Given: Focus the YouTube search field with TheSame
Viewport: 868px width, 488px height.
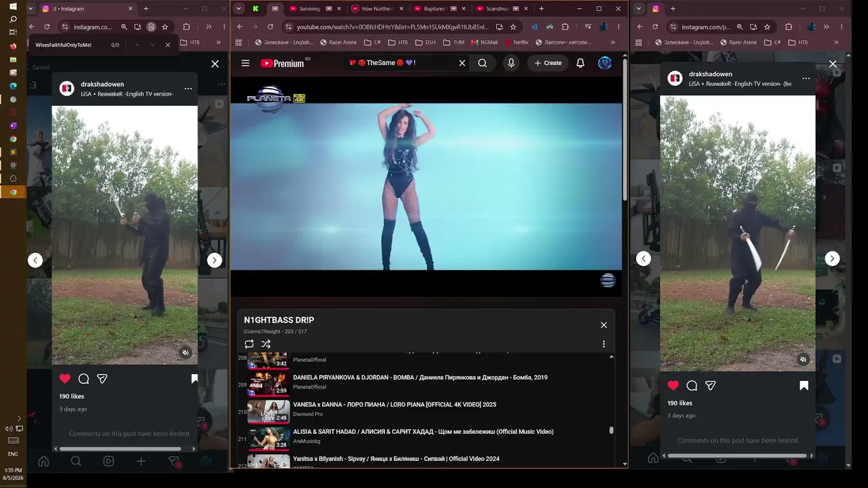Looking at the screenshot, I should tap(400, 63).
